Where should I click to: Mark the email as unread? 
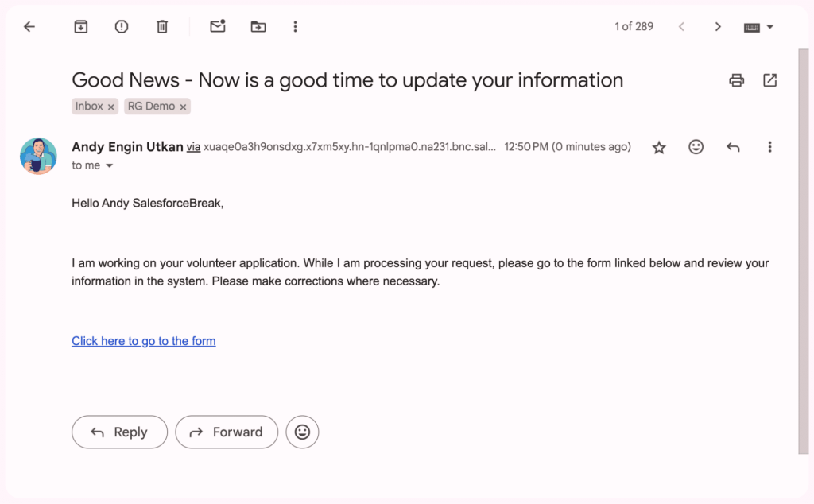point(218,26)
